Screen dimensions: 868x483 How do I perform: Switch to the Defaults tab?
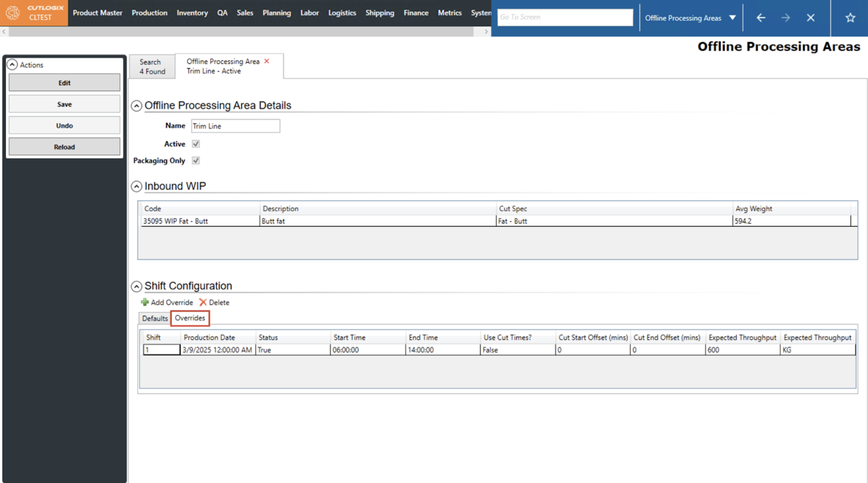pos(155,318)
